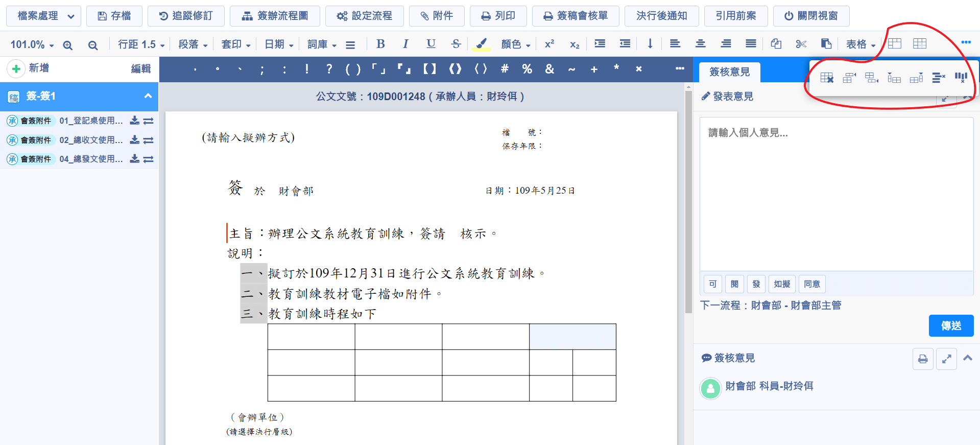
Task: Select the yellow highlight color tool
Action: (481, 44)
